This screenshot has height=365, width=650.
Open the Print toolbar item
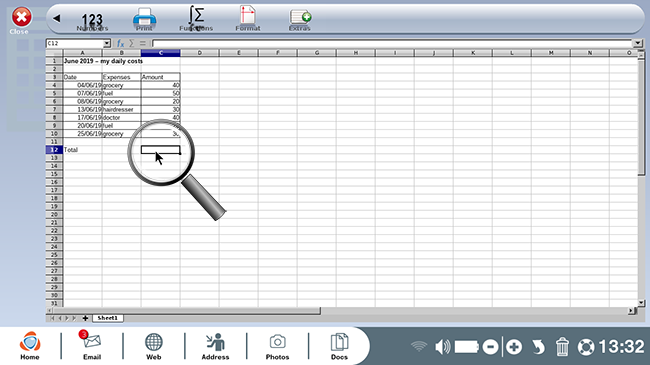point(144,19)
